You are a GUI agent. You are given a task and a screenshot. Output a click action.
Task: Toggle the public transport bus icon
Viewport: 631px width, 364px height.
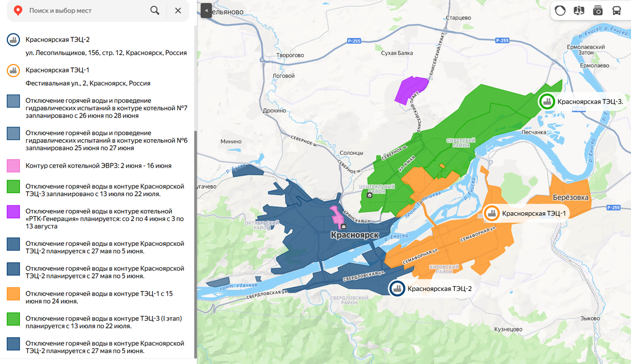[x=616, y=11]
